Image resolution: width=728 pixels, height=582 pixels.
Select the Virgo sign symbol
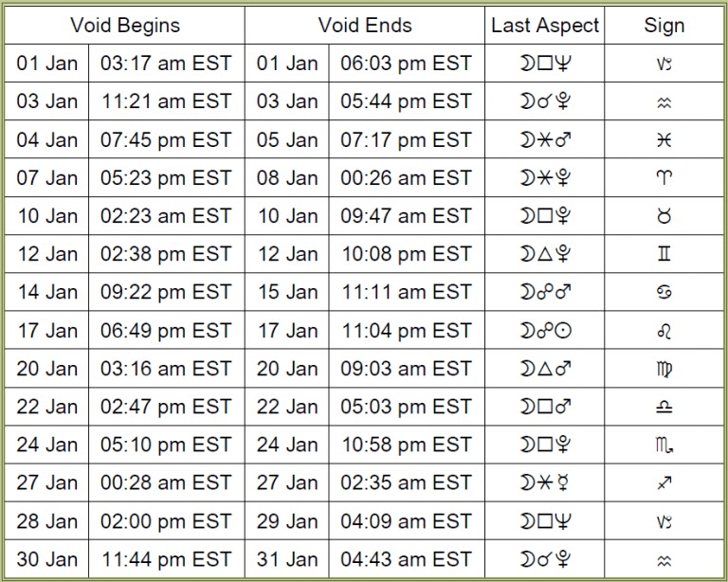pyautogui.click(x=664, y=369)
